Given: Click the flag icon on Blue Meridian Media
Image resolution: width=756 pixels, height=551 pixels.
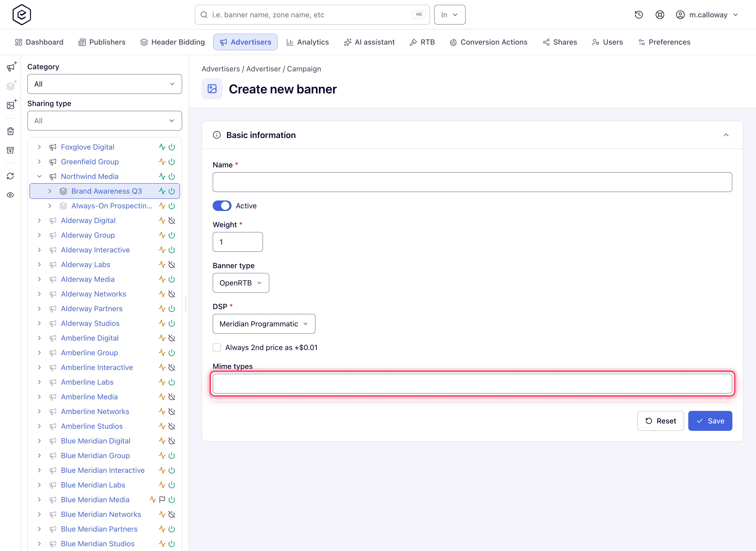Looking at the screenshot, I should [162, 500].
